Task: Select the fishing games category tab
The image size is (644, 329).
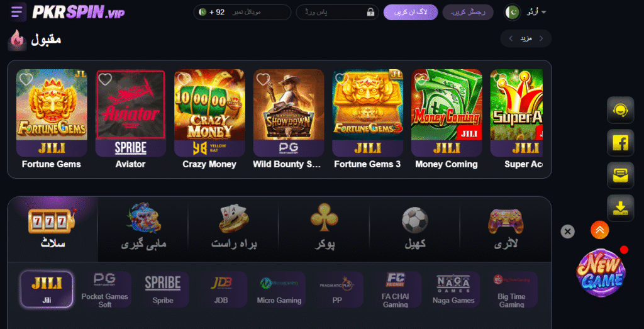Action: tap(143, 228)
